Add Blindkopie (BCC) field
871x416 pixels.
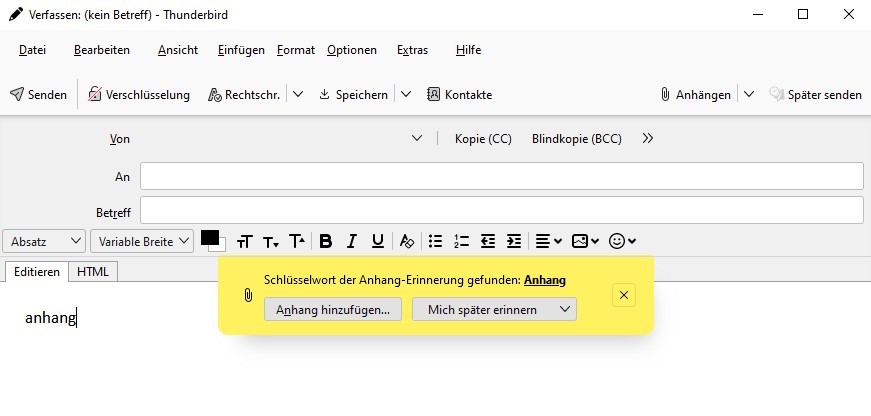576,139
